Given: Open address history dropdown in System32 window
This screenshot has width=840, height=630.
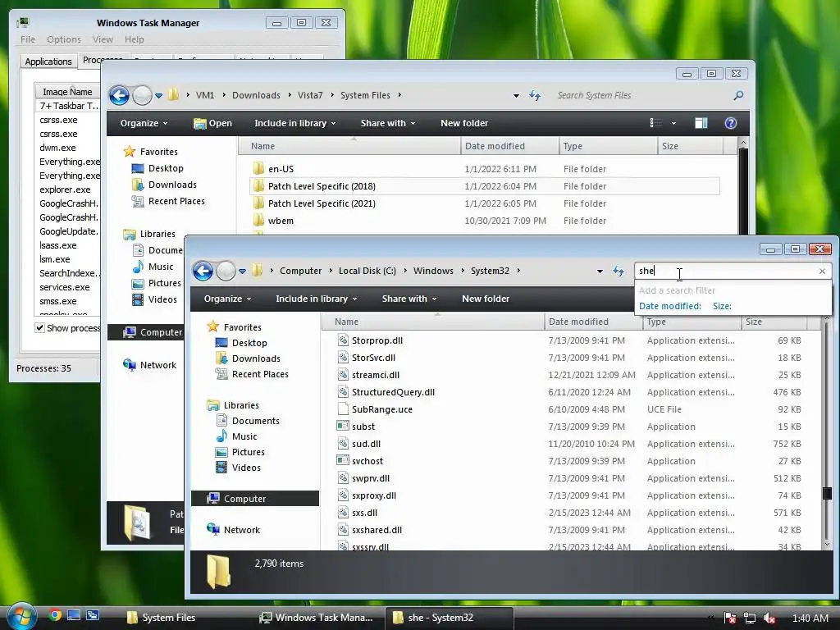Looking at the screenshot, I should coord(600,271).
